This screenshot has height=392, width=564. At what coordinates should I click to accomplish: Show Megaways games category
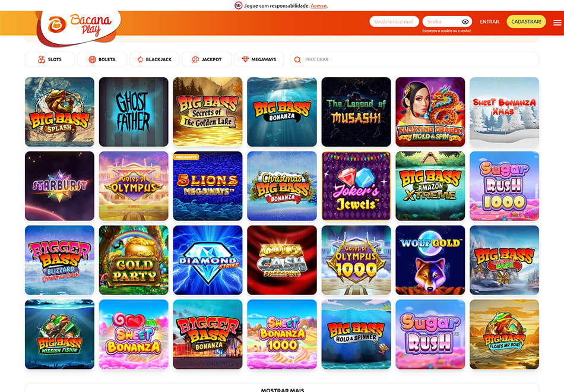point(259,59)
